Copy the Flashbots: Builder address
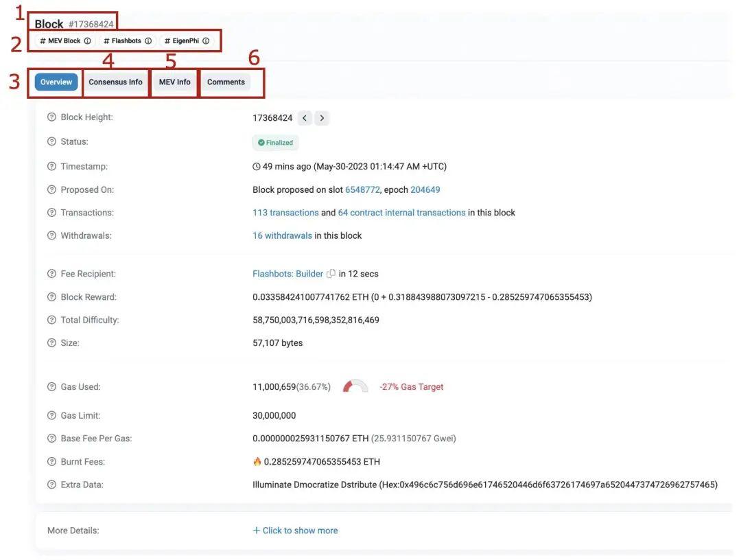This screenshot has width=741, height=560. (x=330, y=273)
